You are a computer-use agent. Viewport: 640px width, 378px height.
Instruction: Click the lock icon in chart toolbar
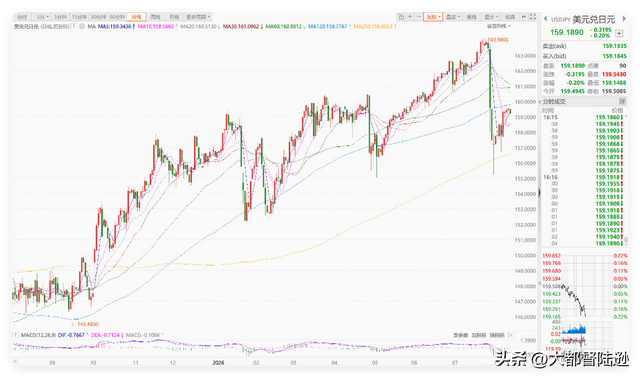401,17
